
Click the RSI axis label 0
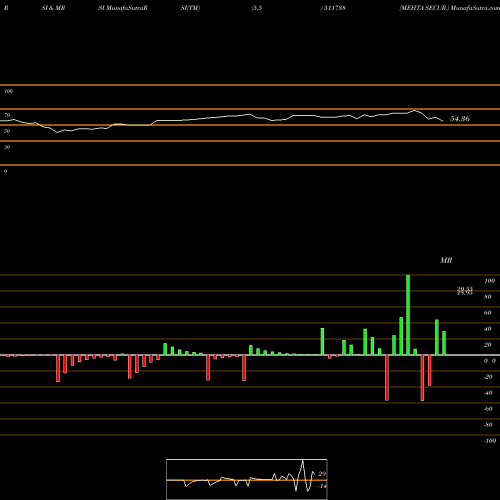click(5, 171)
